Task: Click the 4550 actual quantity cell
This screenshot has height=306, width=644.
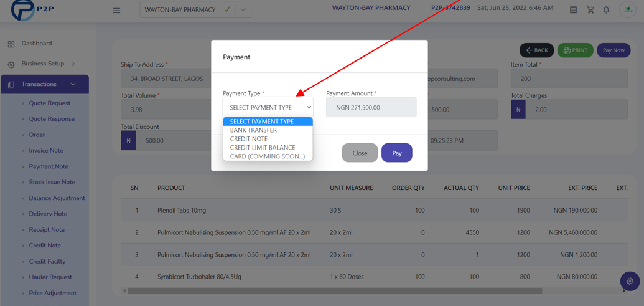Action: click(x=472, y=232)
